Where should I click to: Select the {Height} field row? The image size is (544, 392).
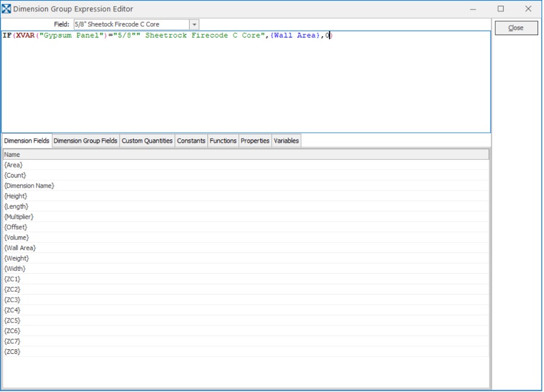(x=246, y=196)
